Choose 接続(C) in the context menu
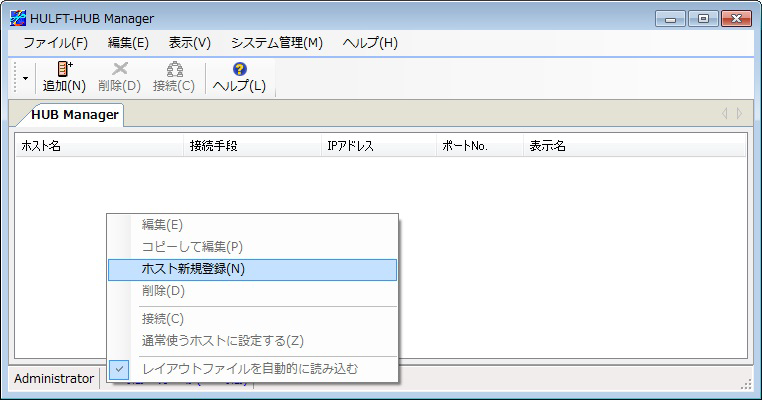762x400 pixels. click(x=252, y=319)
